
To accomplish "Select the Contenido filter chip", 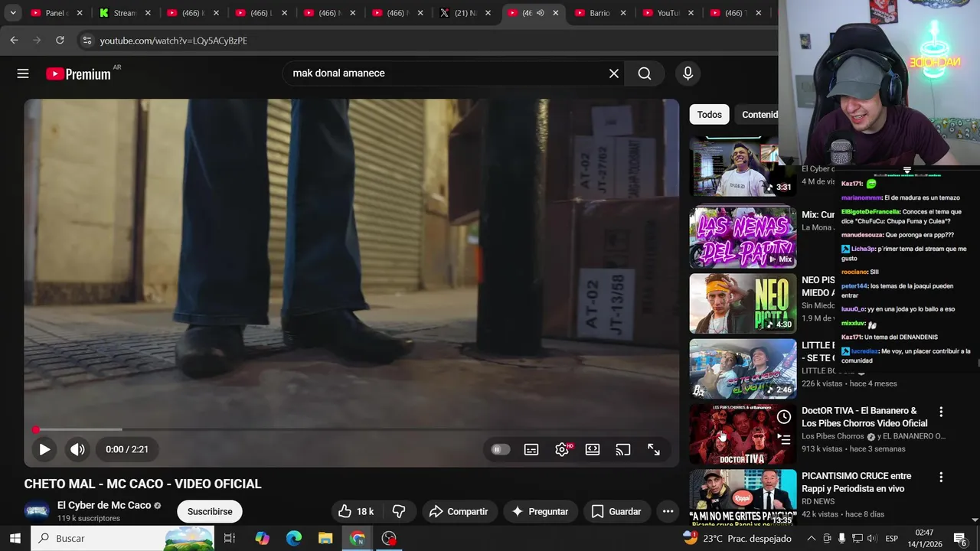I will point(758,115).
